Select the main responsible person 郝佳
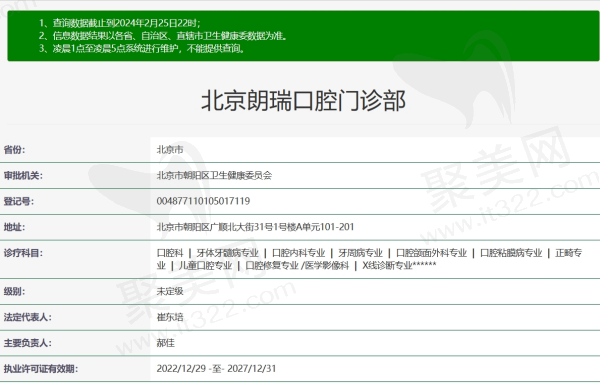This screenshot has width=600, height=383. point(166,343)
